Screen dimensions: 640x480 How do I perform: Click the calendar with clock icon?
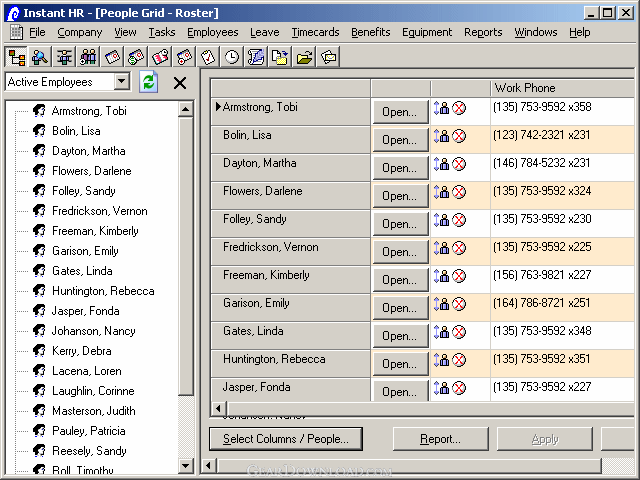pyautogui.click(x=160, y=57)
